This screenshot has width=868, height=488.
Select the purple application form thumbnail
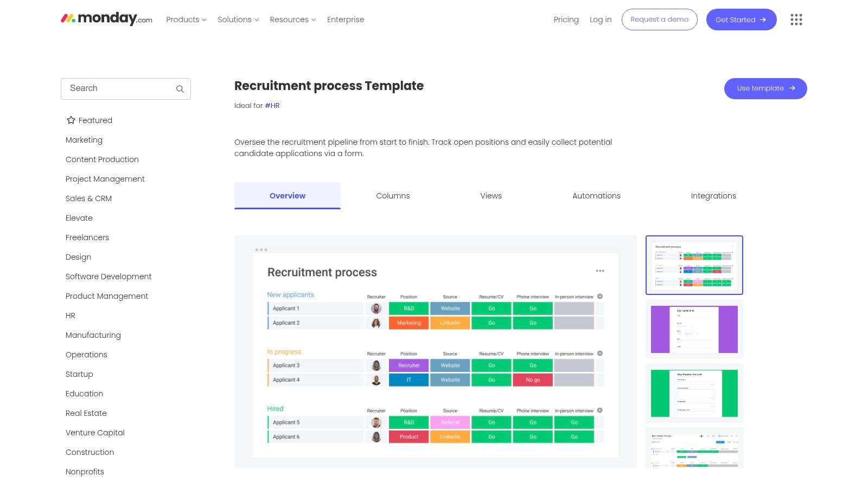coord(694,329)
